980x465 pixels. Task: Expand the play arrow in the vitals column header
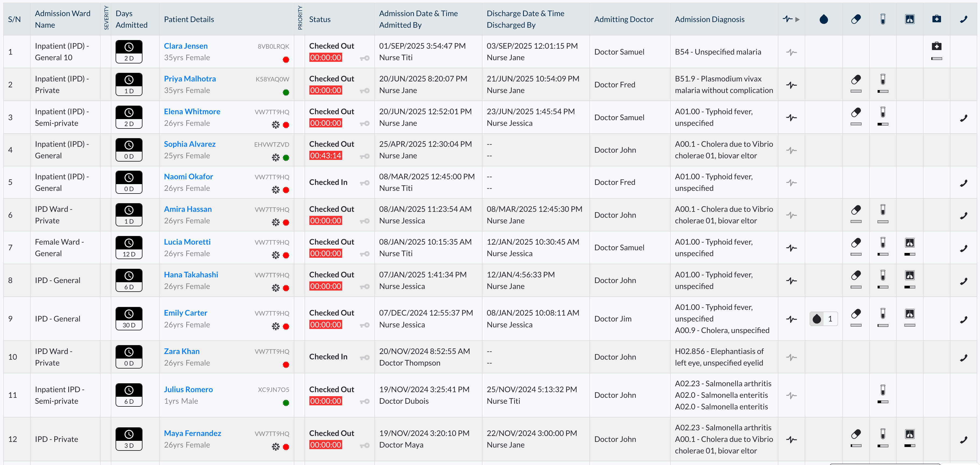(797, 19)
